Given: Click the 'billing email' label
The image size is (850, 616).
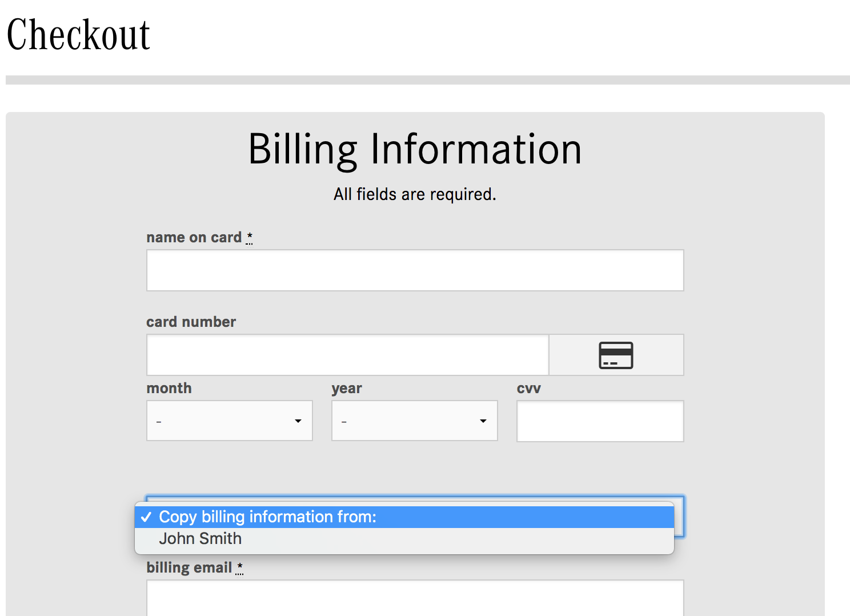Looking at the screenshot, I should pos(189,567).
